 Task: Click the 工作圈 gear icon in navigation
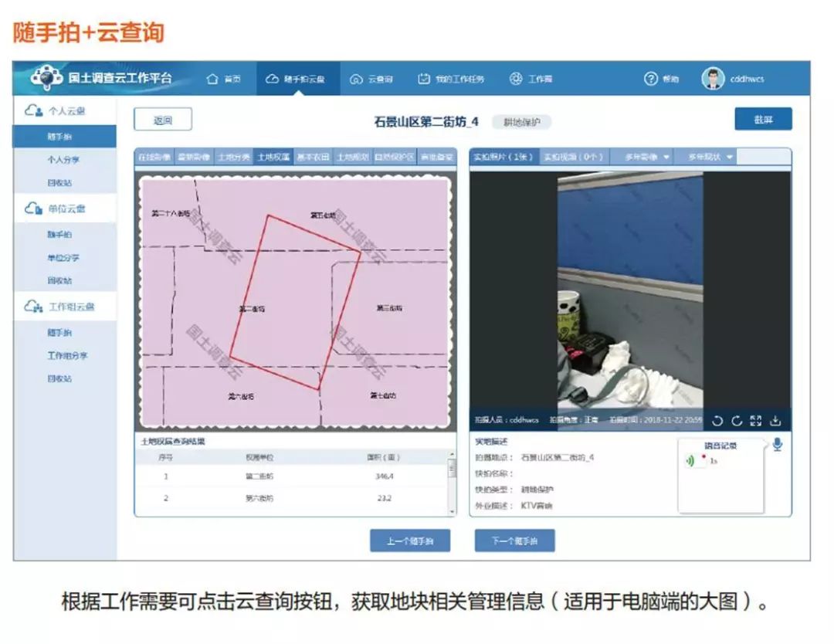515,78
